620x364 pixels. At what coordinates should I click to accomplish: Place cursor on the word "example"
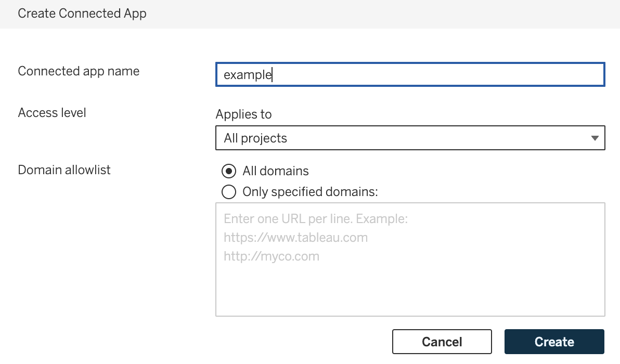pyautogui.click(x=248, y=75)
